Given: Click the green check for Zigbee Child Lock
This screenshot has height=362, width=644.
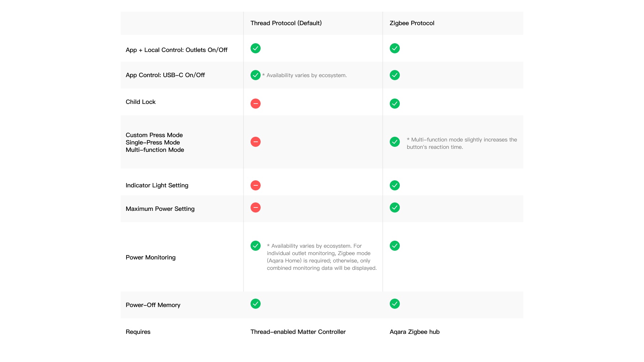Looking at the screenshot, I should (394, 104).
